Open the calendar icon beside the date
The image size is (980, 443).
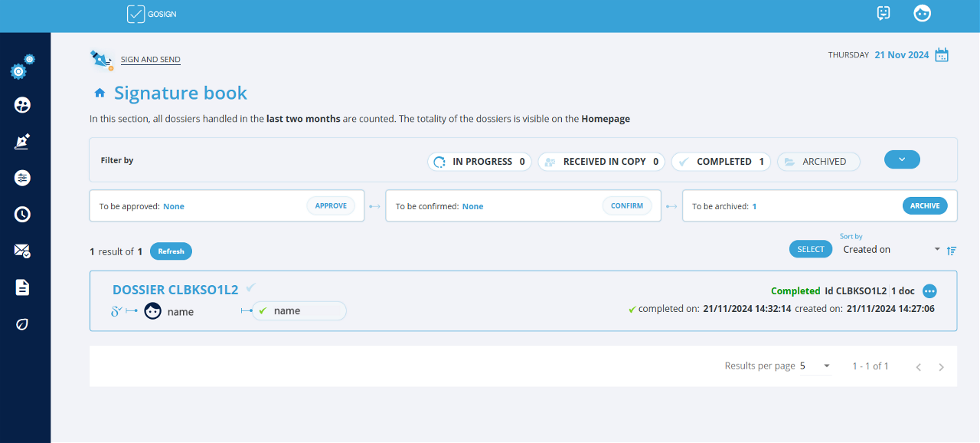click(x=942, y=55)
